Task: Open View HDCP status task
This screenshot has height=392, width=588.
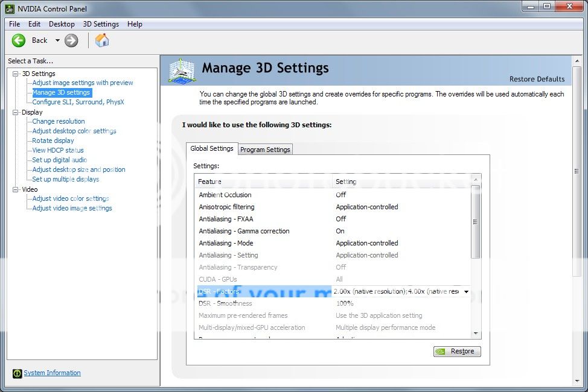Action: coord(58,150)
